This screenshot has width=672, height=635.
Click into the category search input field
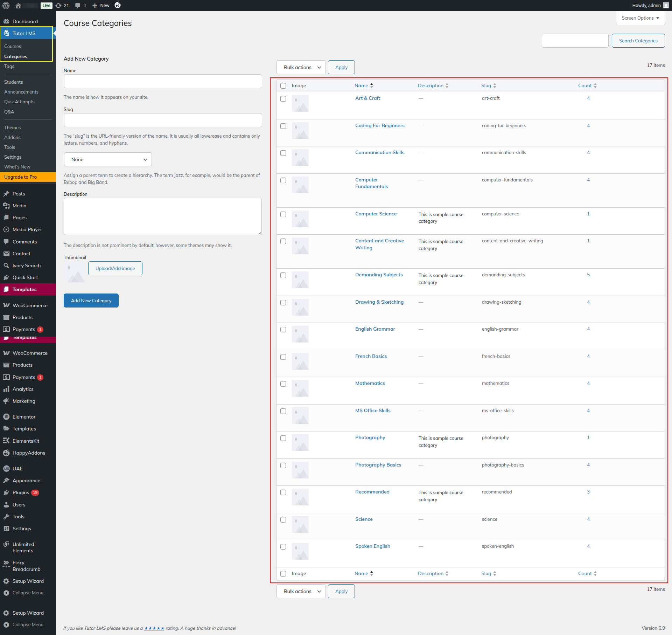pyautogui.click(x=575, y=41)
